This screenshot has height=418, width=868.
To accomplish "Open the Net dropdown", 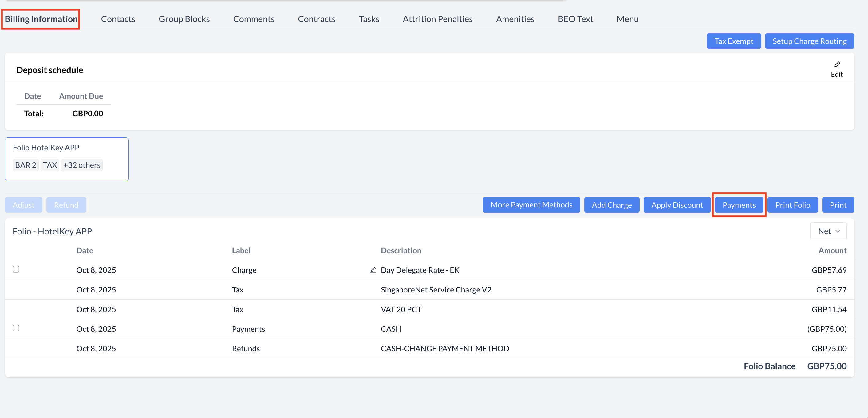I will [828, 231].
